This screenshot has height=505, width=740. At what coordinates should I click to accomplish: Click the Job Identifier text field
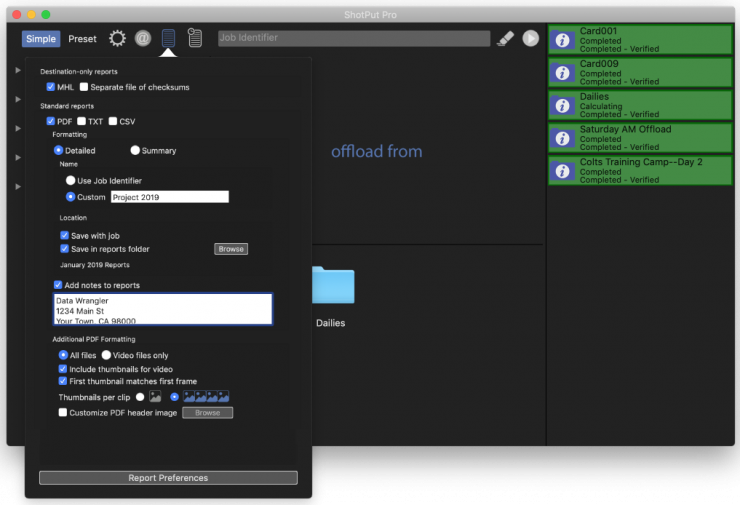pos(354,38)
